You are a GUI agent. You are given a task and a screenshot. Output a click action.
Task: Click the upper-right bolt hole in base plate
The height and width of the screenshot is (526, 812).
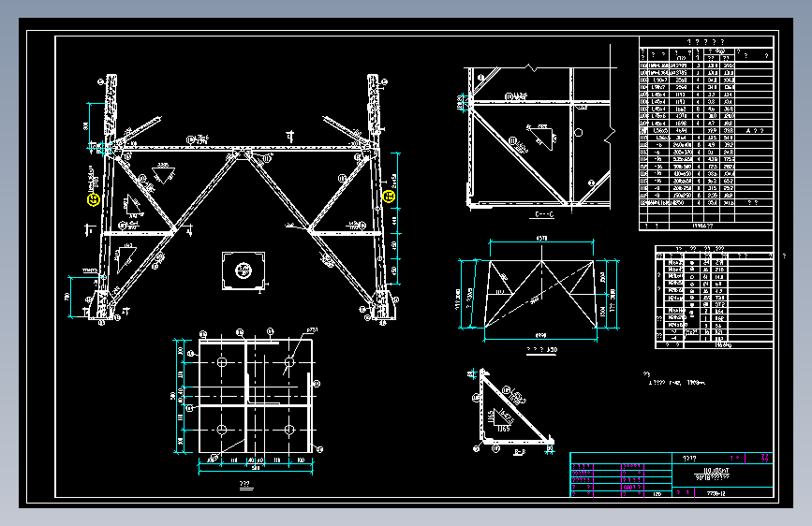(289, 362)
